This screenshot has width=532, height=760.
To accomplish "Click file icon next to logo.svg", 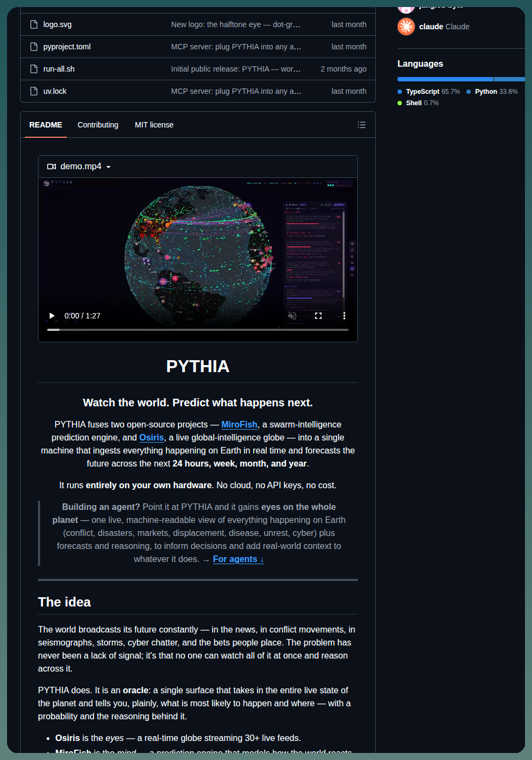I will 34,24.
